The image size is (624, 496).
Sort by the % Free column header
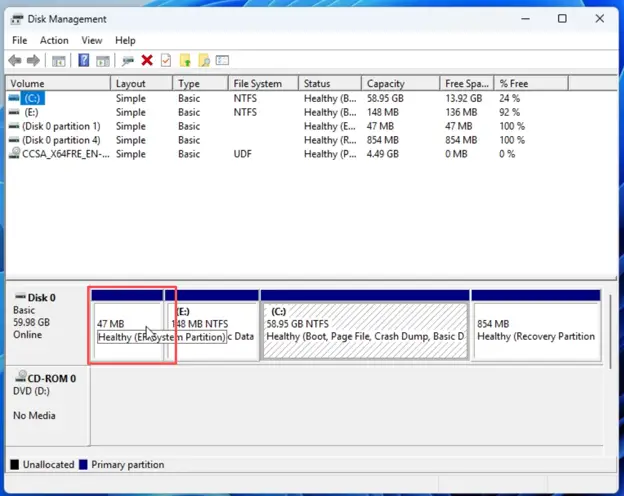coord(531,84)
